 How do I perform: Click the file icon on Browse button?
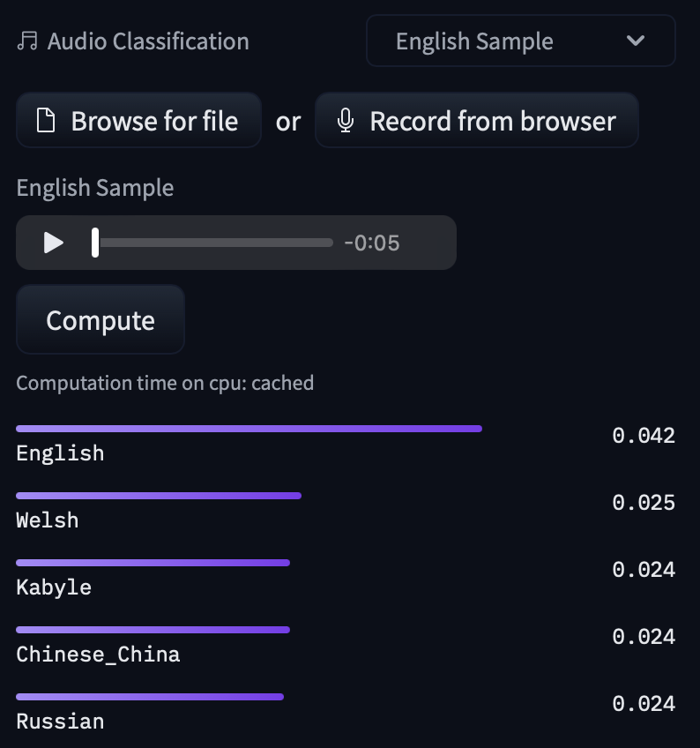[x=46, y=121]
